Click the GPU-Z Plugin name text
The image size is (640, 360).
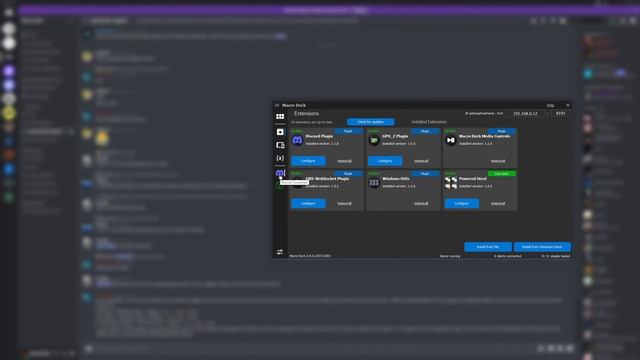[x=395, y=136]
